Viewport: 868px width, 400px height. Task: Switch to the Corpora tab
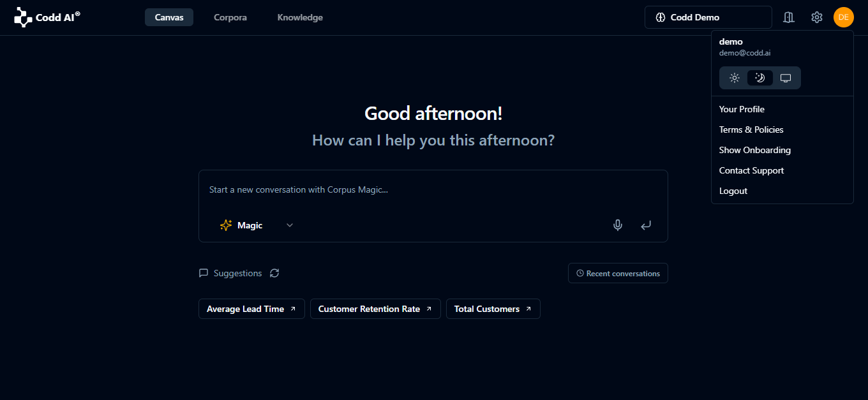pos(230,17)
